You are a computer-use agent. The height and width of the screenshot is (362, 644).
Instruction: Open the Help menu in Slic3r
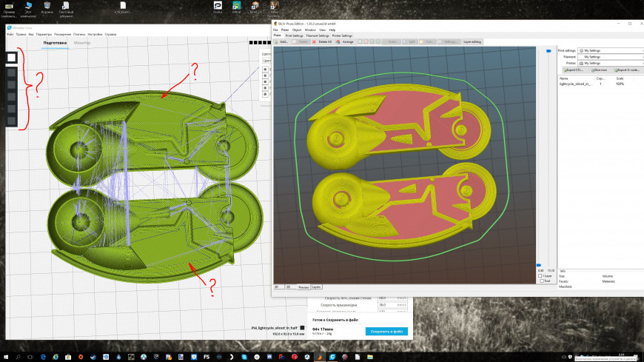(x=332, y=30)
